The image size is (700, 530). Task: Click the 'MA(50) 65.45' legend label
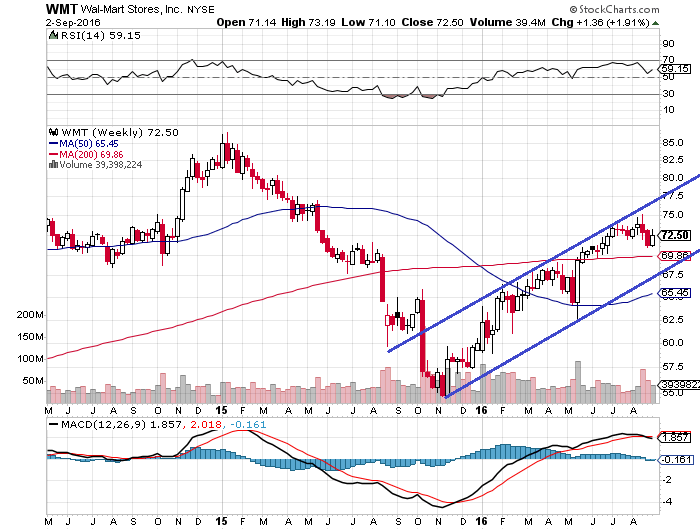point(89,144)
